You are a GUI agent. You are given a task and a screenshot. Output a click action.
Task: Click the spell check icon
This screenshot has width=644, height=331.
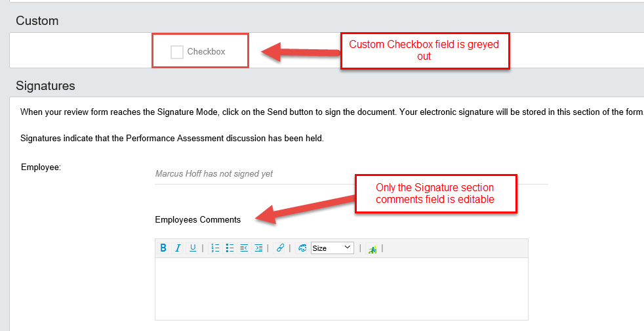click(372, 249)
